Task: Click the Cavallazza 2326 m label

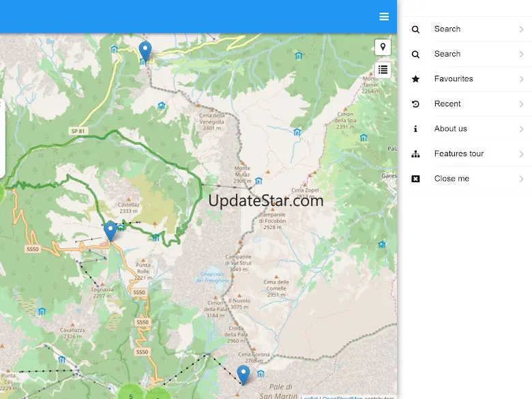Action: coord(72,333)
